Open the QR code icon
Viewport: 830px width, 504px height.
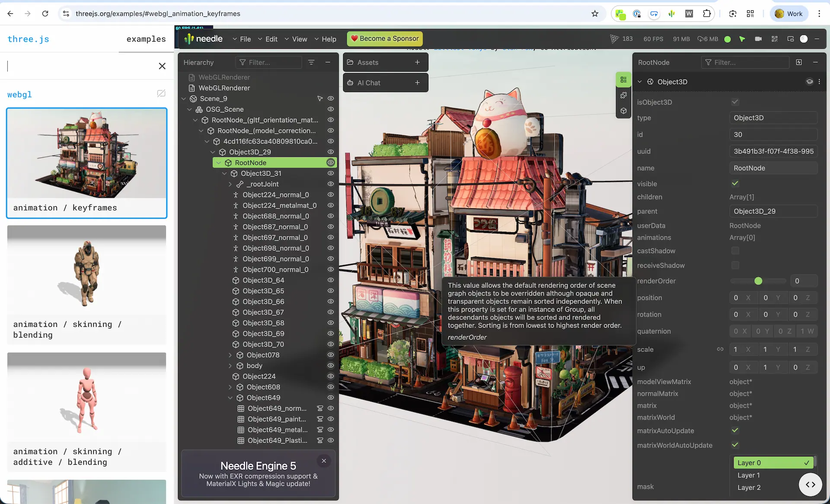[775, 39]
